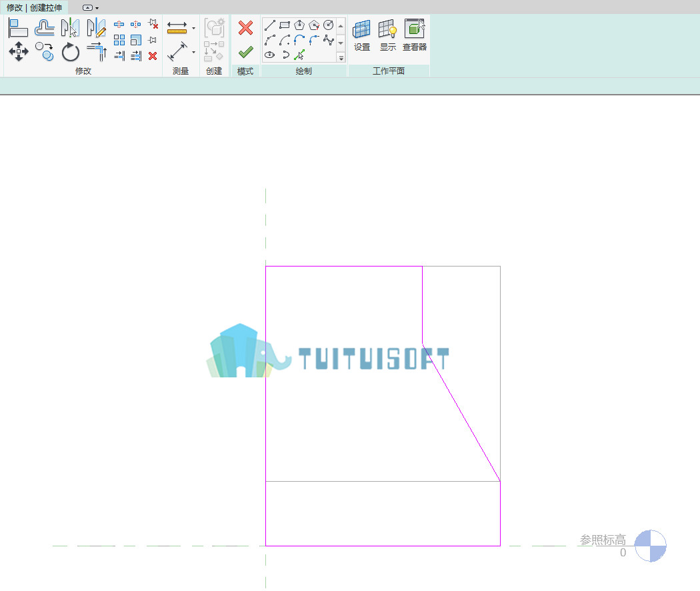Activate the Copy tool
Screen dimensions: 700x591
point(44,52)
